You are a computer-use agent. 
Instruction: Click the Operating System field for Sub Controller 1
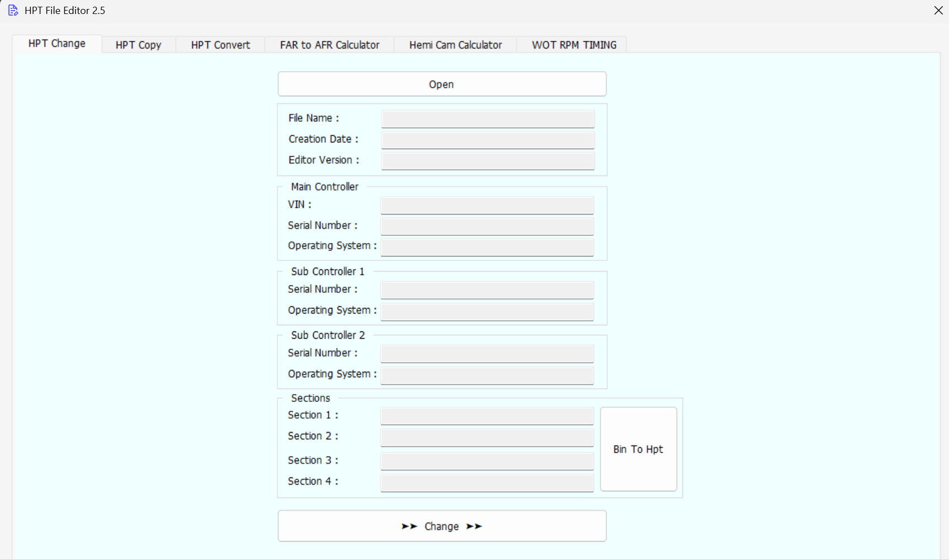pyautogui.click(x=487, y=311)
